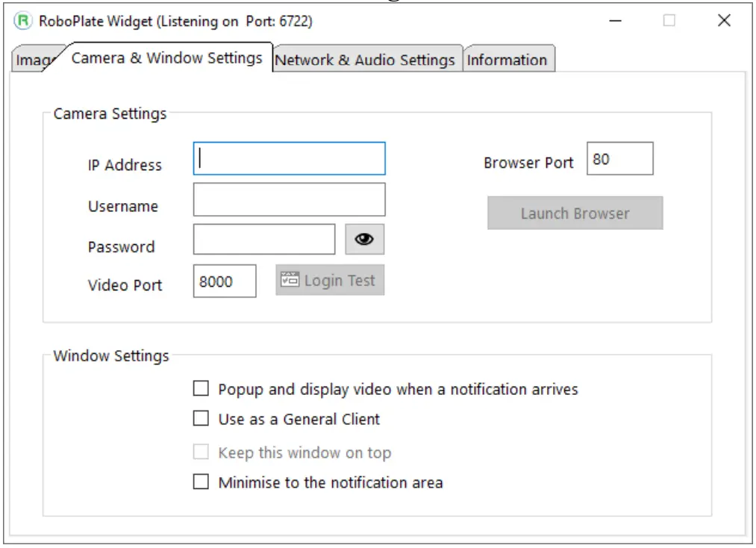The width and height of the screenshot is (756, 548).
Task: Focus the IP Address field
Action: [x=290, y=158]
